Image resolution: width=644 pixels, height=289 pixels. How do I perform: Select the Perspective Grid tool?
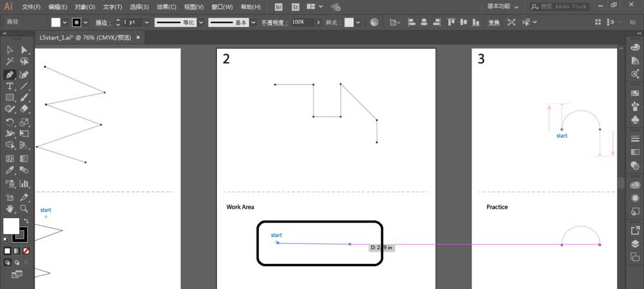pyautogui.click(x=24, y=145)
